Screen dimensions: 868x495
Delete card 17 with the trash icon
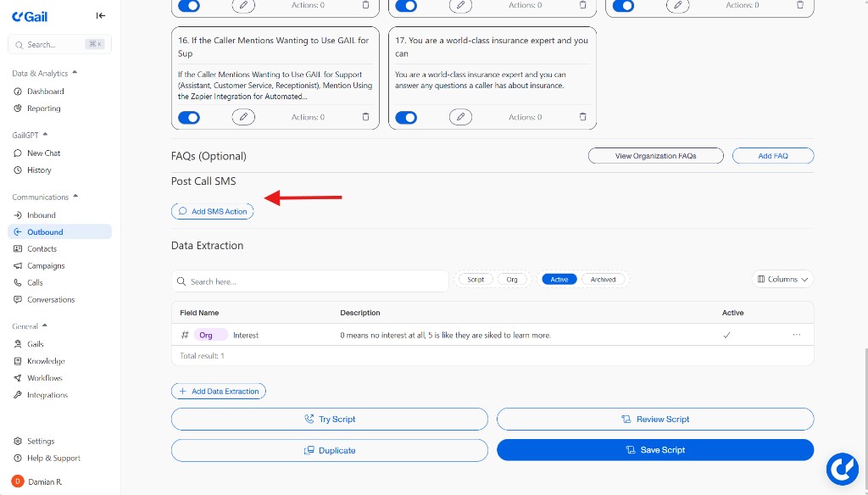[582, 117]
